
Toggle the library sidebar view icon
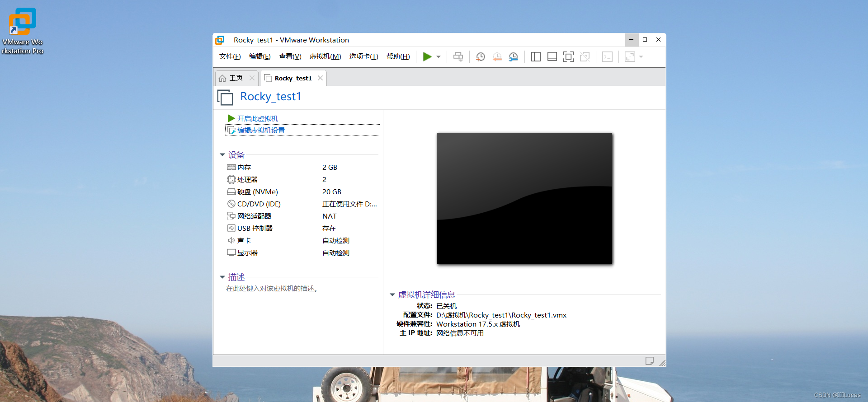[x=536, y=56]
